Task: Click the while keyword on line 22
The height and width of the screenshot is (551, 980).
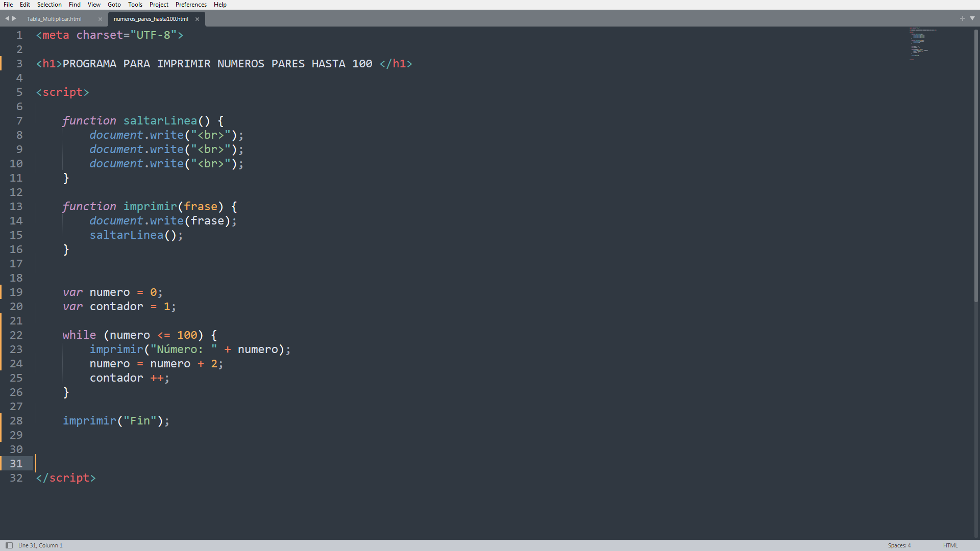Action: (x=79, y=335)
